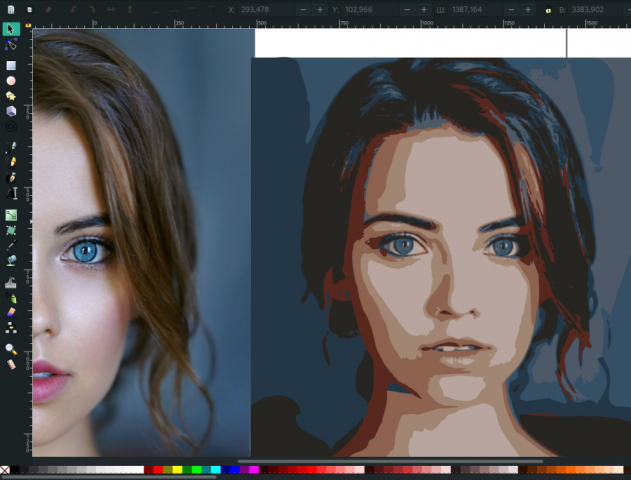Raise selection one step
This screenshot has width=631, height=480.
click(x=192, y=10)
